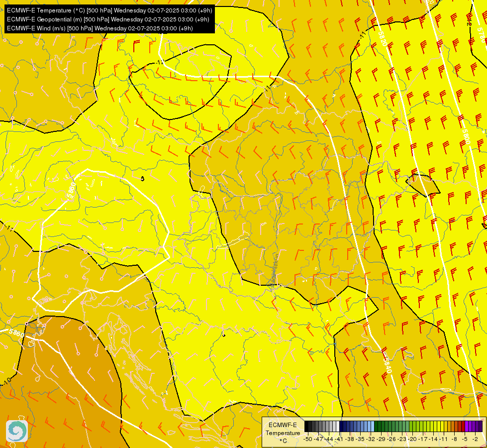Click the -17 value on temperature scale

[x=423, y=439]
